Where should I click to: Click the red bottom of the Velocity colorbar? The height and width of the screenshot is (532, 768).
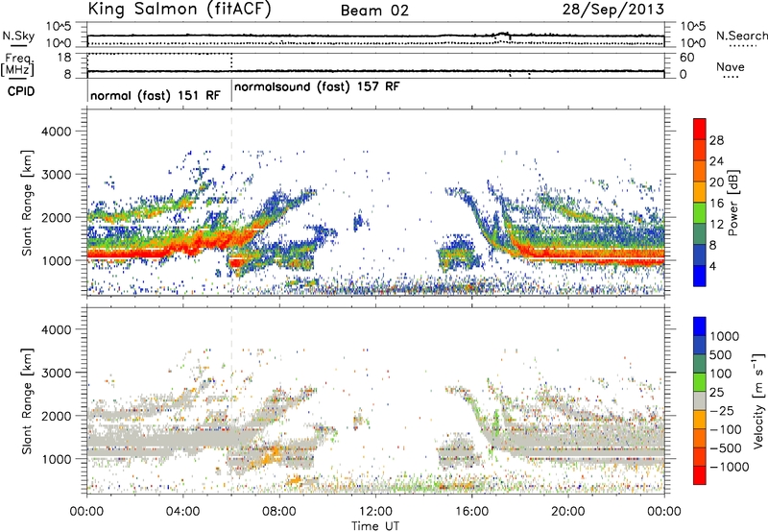(700, 475)
